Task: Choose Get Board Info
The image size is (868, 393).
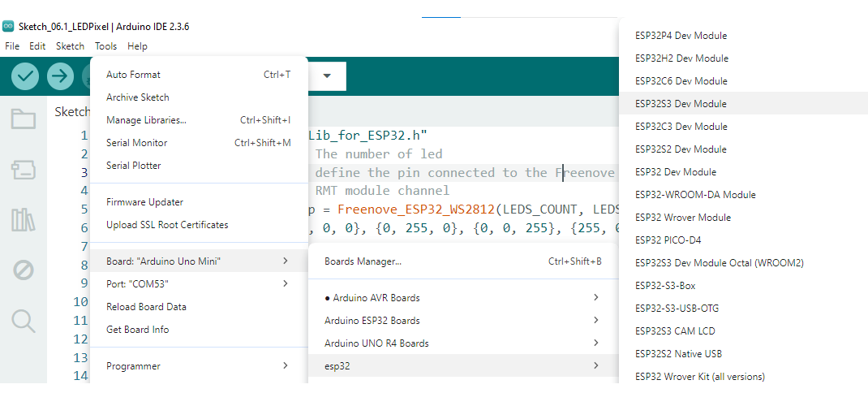Action: 138,330
